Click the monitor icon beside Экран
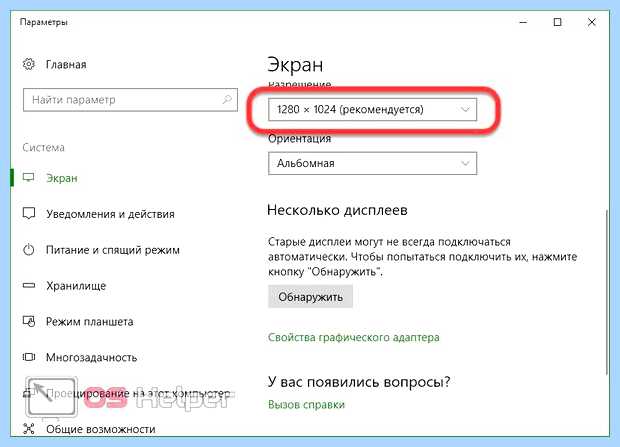Viewport: 620px width, 447px height. pyautogui.click(x=28, y=178)
